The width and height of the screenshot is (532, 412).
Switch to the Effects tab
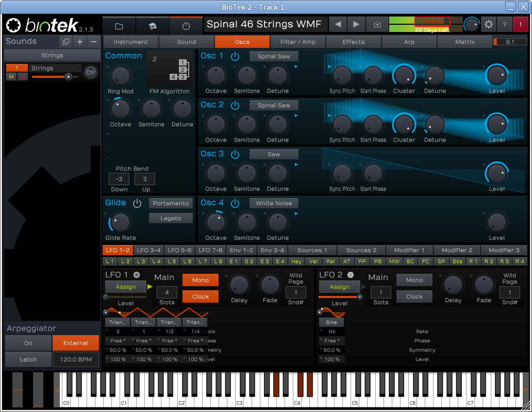[x=353, y=42]
